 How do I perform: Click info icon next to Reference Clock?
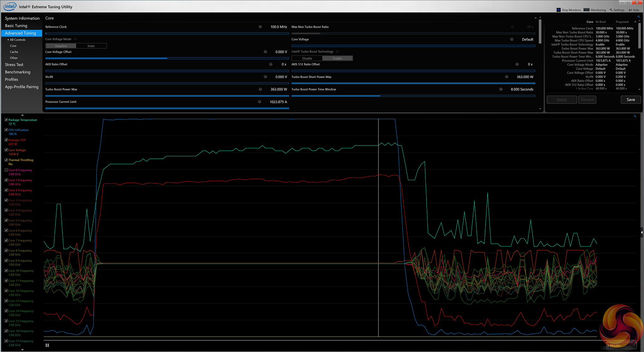(x=260, y=27)
